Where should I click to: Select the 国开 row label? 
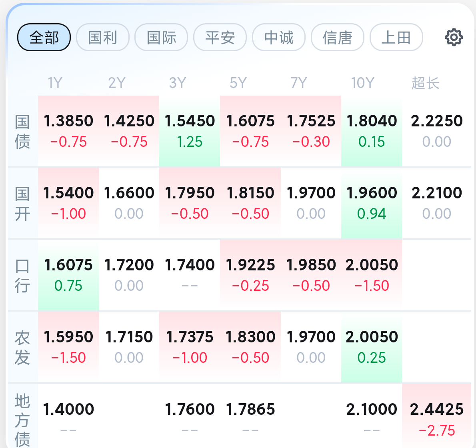point(22,203)
